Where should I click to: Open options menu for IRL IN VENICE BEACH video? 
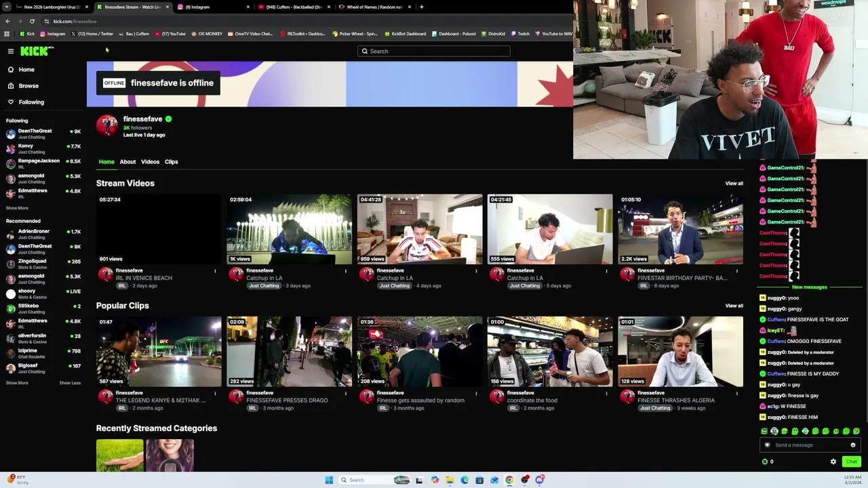(215, 271)
